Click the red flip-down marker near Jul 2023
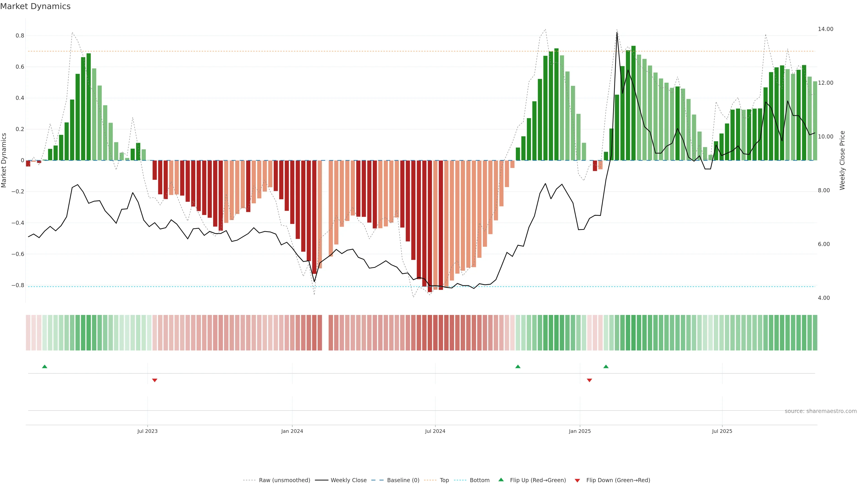The image size is (868, 488). coord(155,380)
